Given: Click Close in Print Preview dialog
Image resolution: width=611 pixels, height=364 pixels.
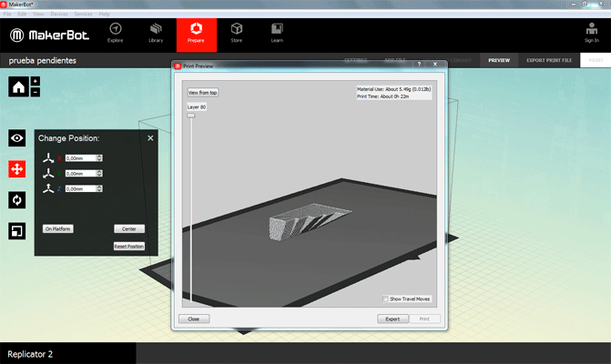Looking at the screenshot, I should point(194,318).
